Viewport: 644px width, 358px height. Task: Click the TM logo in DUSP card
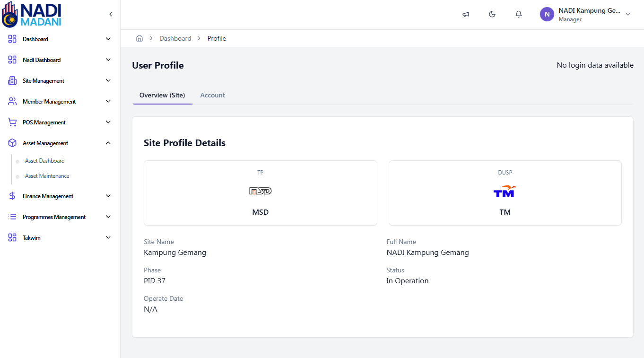click(505, 191)
